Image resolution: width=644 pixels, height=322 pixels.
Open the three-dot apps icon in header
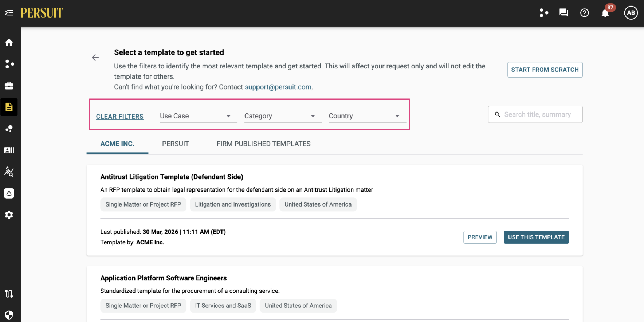click(544, 13)
